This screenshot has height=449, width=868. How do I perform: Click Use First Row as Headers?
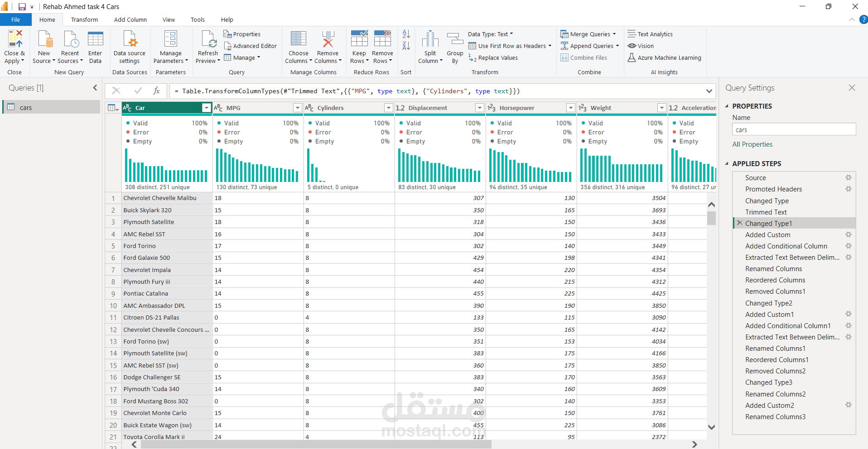tap(510, 46)
